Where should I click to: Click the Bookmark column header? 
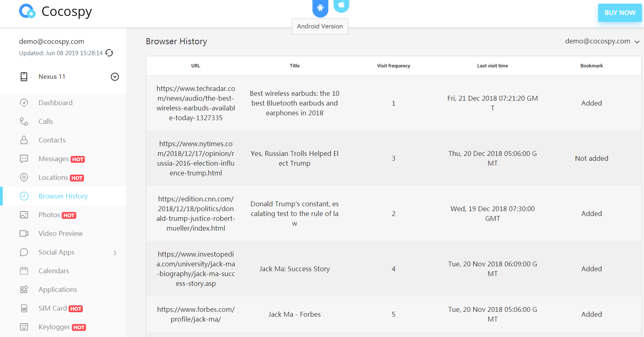point(592,66)
